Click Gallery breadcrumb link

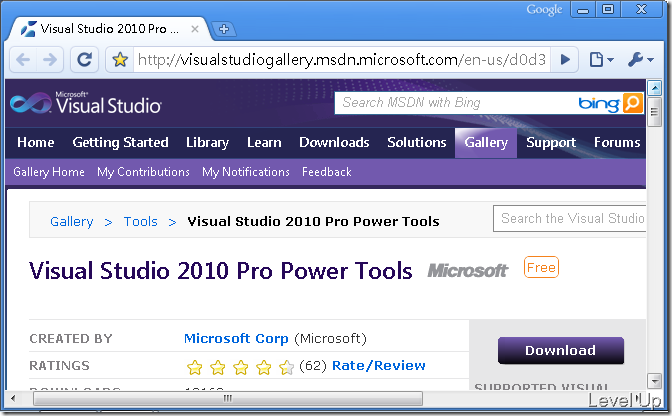click(x=72, y=221)
